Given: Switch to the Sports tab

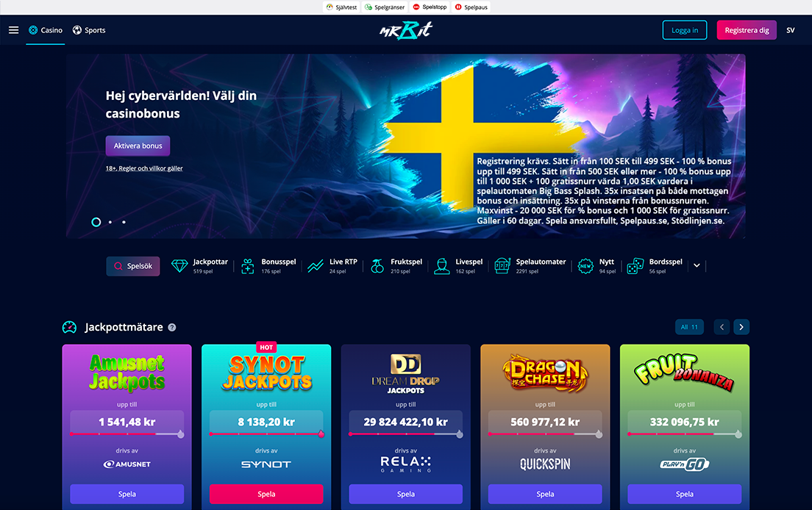Looking at the screenshot, I should (x=89, y=30).
